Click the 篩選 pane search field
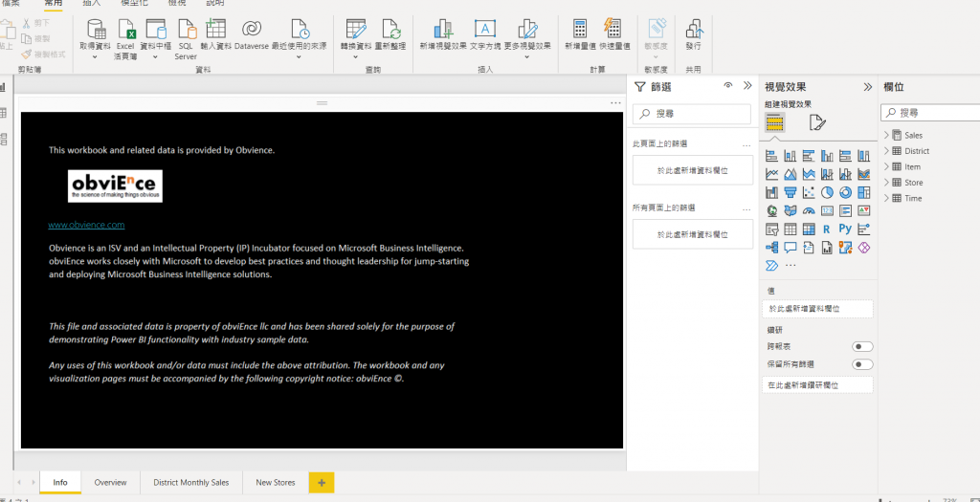Screen dimensions: 980x502 (x=692, y=114)
